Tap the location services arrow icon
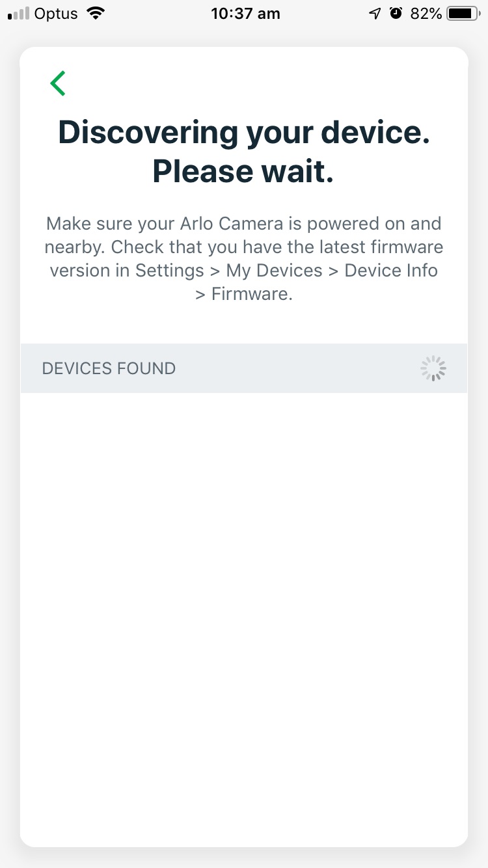The height and width of the screenshot is (868, 488). pos(375,14)
